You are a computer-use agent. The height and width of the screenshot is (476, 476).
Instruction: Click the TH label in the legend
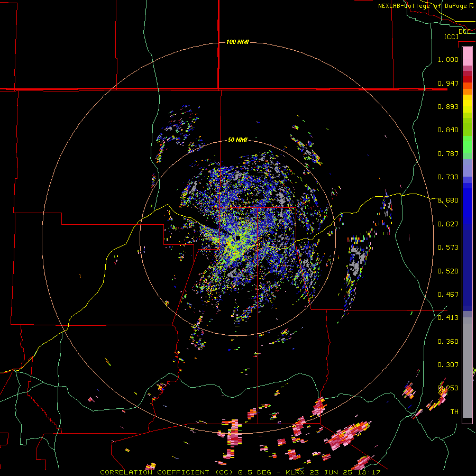[454, 412]
